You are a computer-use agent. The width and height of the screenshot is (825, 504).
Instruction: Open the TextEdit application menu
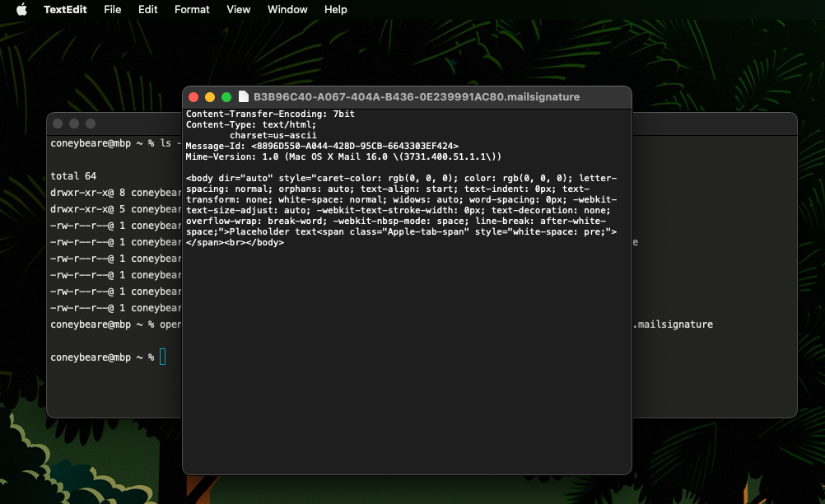(x=64, y=10)
